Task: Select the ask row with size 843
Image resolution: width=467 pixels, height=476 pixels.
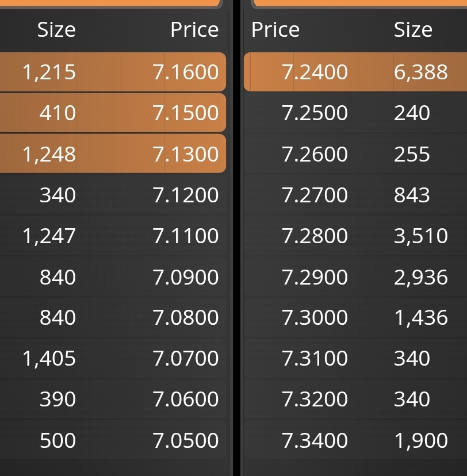Action: [355, 194]
